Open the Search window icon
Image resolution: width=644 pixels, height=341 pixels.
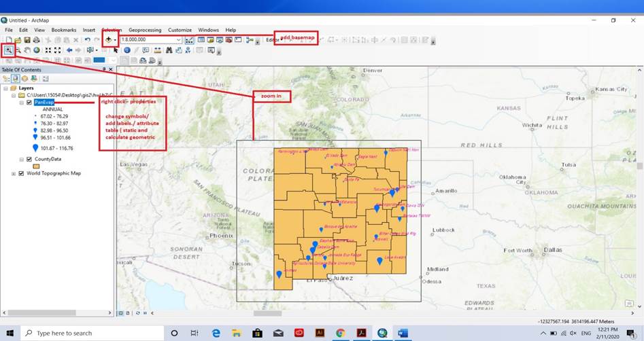tap(220, 40)
